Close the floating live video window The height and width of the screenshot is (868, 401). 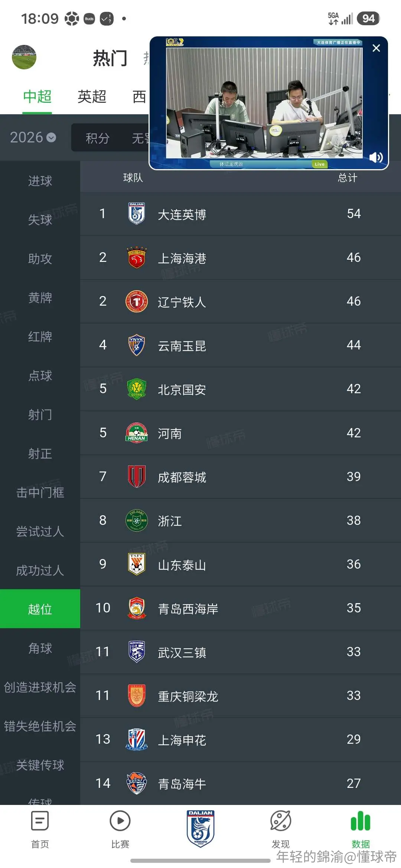376,48
